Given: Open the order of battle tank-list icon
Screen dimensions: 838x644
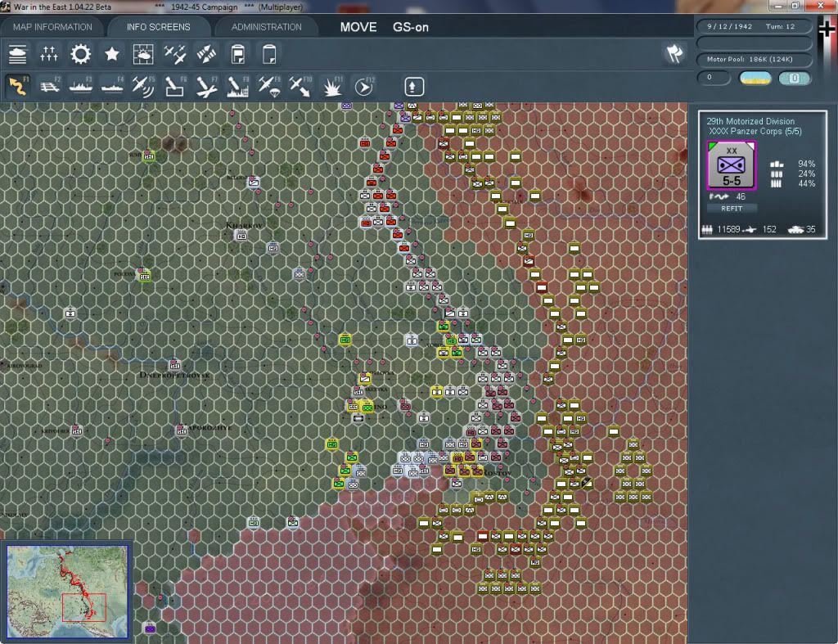Looking at the screenshot, I should point(18,54).
